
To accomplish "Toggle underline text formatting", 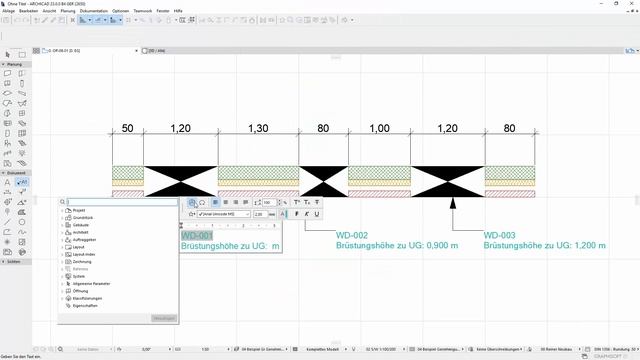I will click(x=317, y=214).
